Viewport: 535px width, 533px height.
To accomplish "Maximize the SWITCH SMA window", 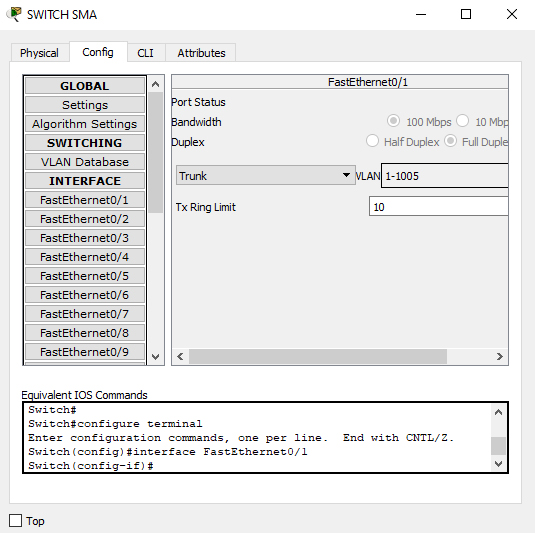I will pyautogui.click(x=466, y=14).
